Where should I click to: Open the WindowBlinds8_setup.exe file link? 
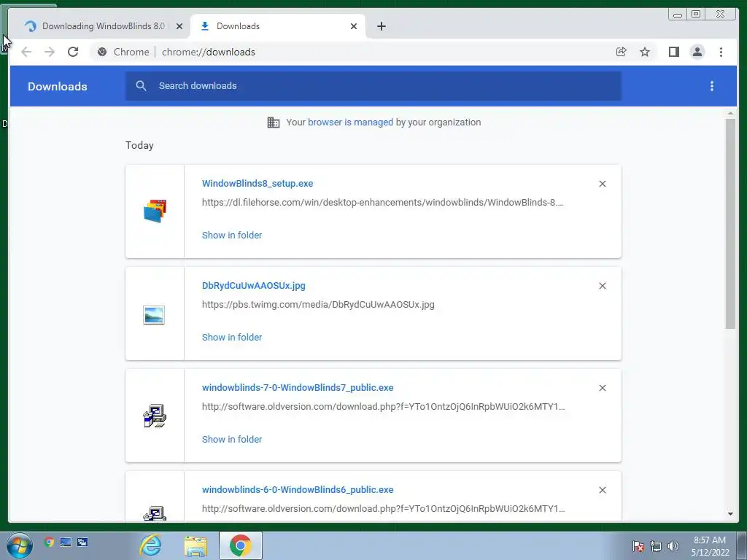258,183
